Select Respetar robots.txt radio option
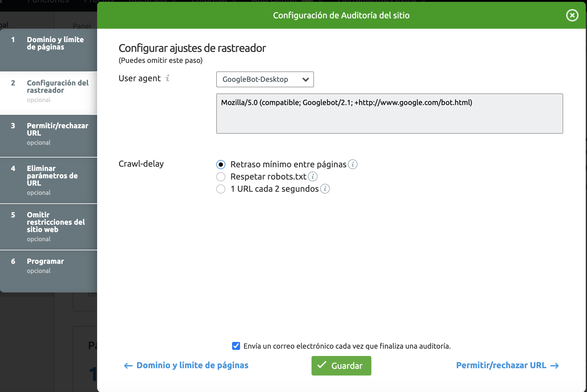Image resolution: width=587 pixels, height=392 pixels. 221,177
